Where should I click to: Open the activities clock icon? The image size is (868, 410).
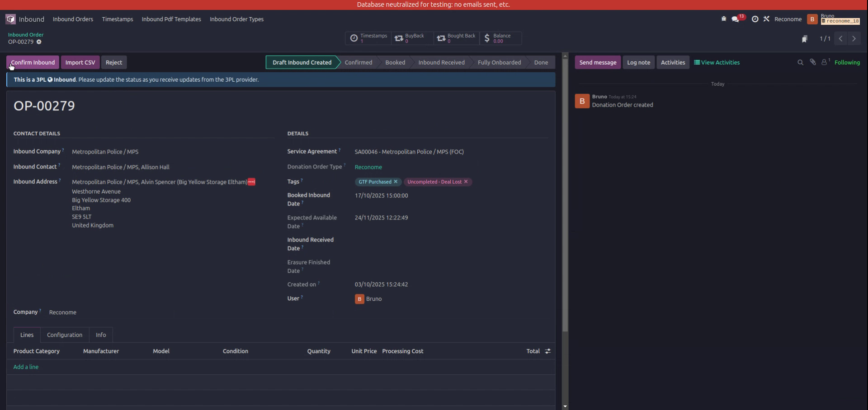[755, 19]
